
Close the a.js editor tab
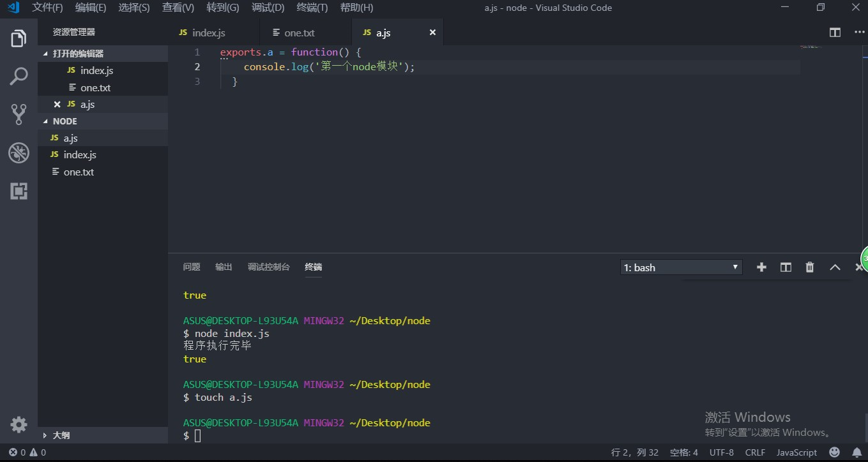tap(432, 33)
